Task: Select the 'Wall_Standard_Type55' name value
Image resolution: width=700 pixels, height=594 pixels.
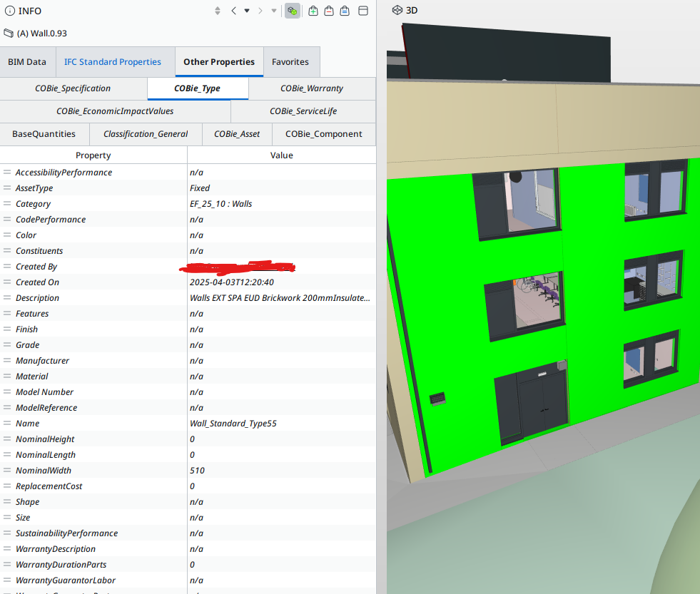Action: point(233,423)
